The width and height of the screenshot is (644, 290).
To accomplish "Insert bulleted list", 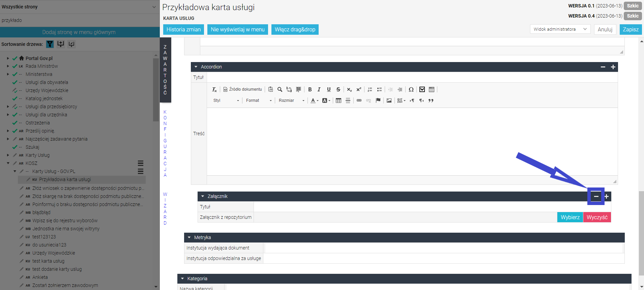I will pos(379,89).
